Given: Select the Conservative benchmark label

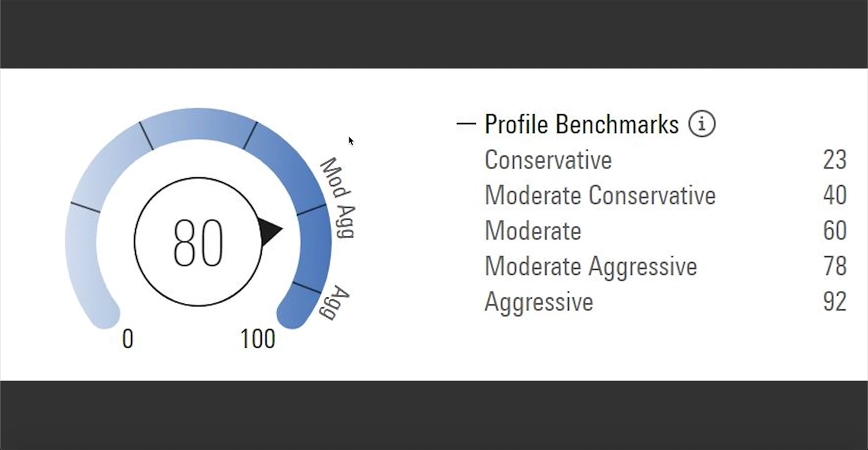Looking at the screenshot, I should 548,160.
